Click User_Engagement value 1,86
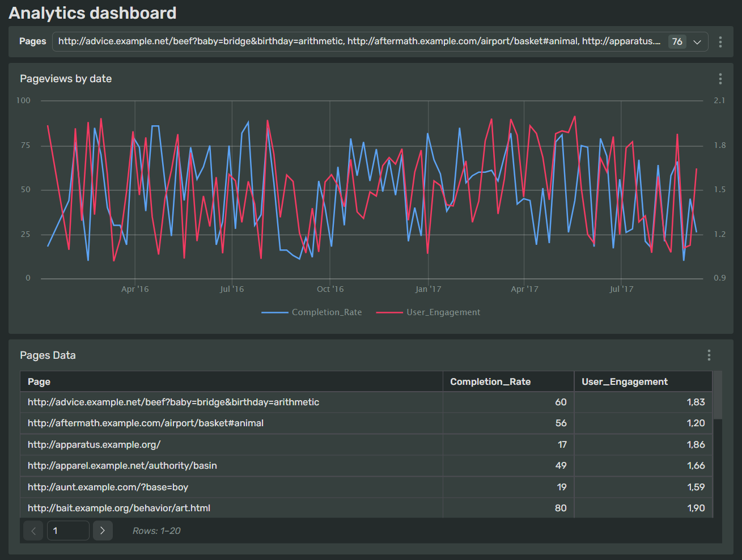The image size is (742, 560). (696, 445)
